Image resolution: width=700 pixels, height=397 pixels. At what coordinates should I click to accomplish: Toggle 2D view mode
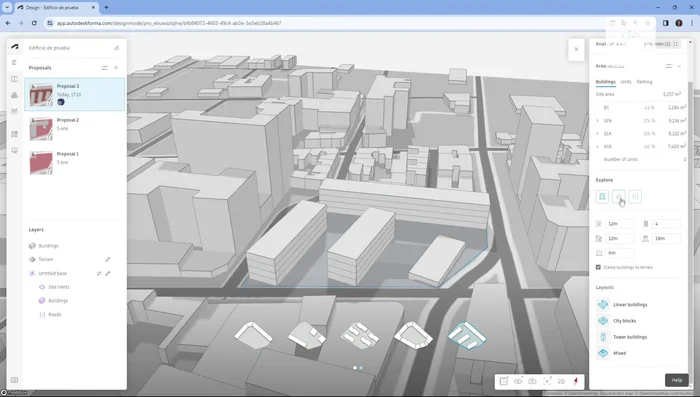coord(561,381)
